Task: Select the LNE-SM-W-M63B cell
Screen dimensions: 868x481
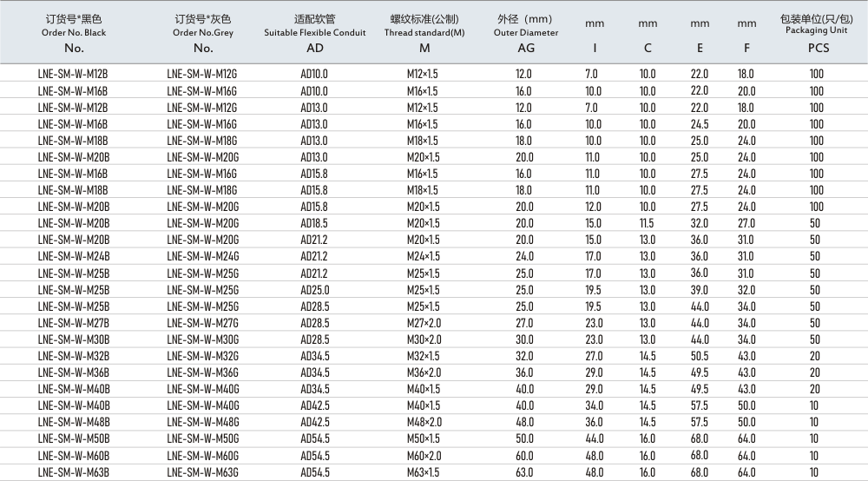Action: [x=74, y=472]
